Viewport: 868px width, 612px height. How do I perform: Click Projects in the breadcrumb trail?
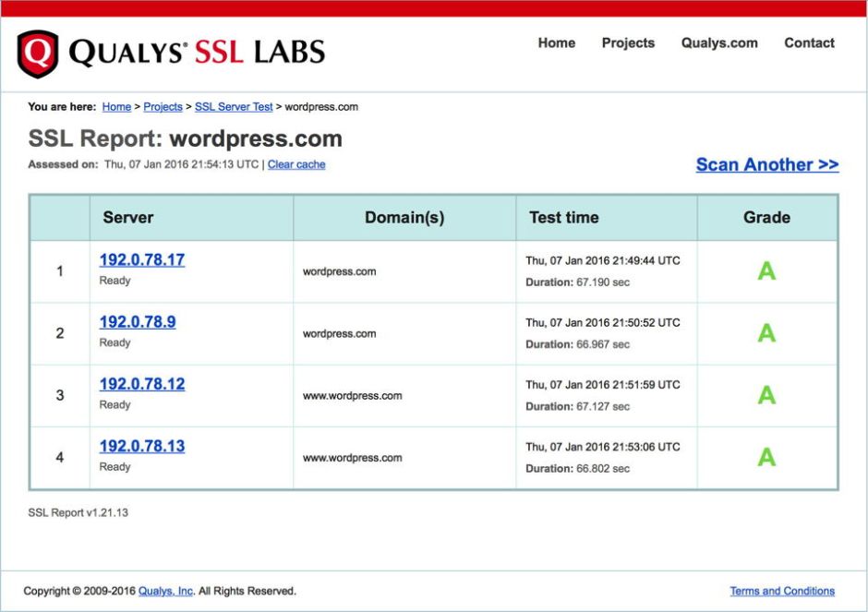(163, 106)
